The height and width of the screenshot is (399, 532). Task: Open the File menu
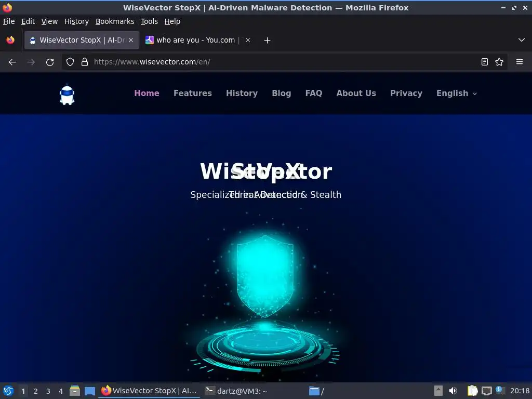9,21
